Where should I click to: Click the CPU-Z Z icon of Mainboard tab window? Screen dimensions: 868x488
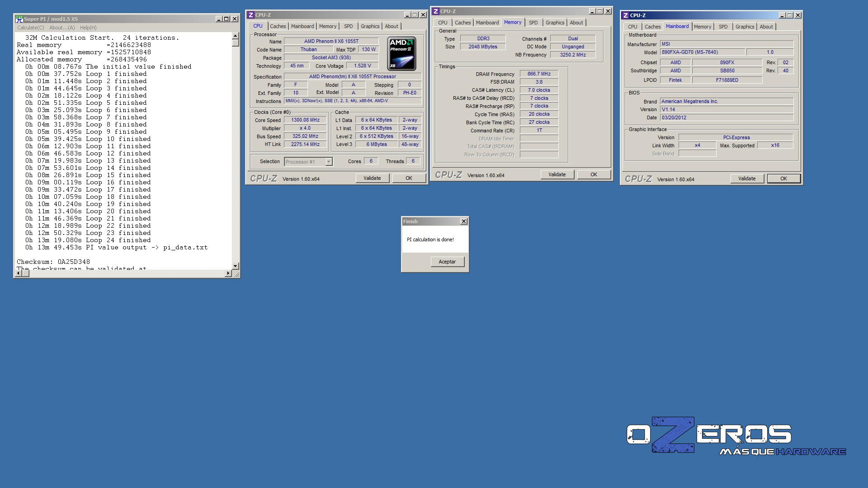(626, 15)
